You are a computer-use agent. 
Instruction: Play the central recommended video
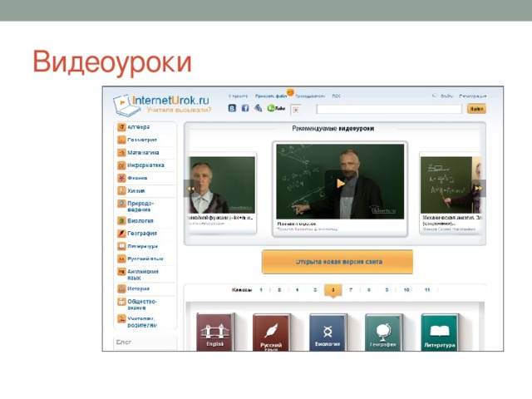pyautogui.click(x=340, y=184)
